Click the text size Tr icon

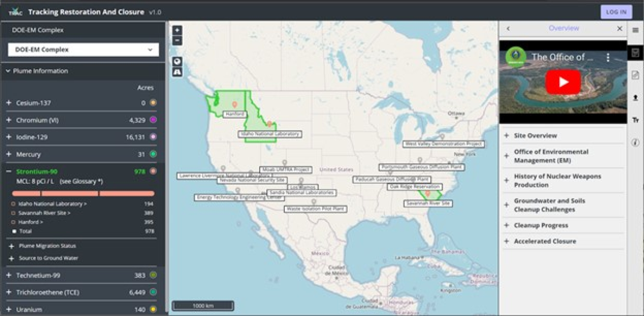[x=635, y=120]
